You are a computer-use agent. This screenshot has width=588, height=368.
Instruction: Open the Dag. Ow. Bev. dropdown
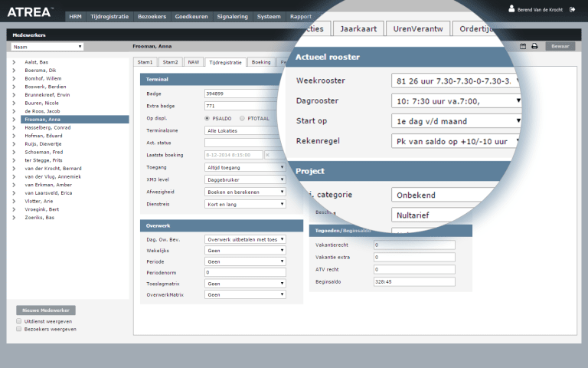point(245,239)
